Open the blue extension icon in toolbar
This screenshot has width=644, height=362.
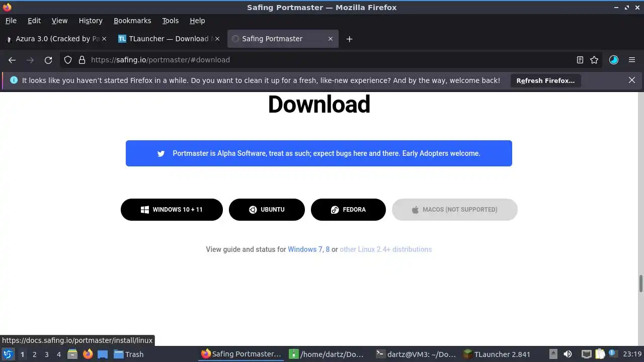[614, 60]
